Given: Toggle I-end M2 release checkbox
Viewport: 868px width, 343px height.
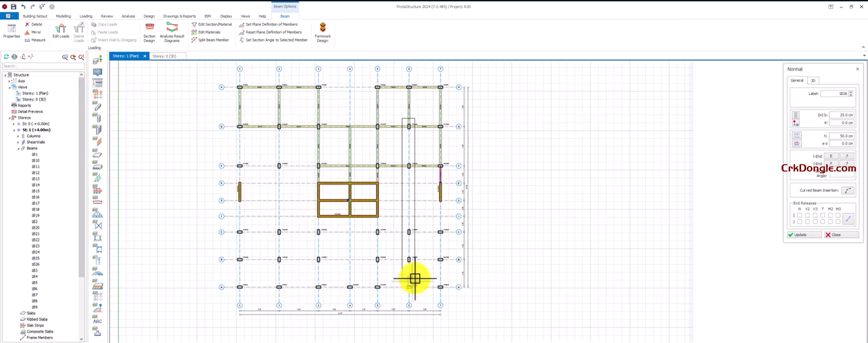Looking at the screenshot, I should tap(830, 215).
